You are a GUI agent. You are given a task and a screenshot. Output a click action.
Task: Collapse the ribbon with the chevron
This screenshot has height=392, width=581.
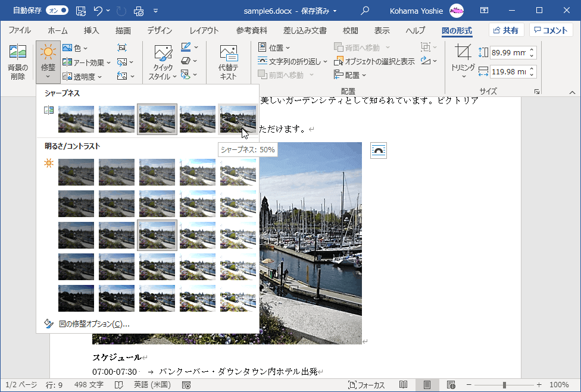tap(572, 92)
